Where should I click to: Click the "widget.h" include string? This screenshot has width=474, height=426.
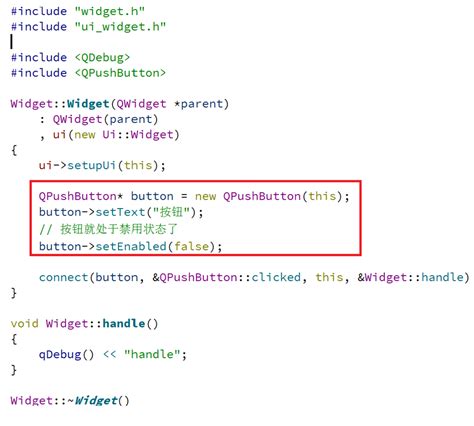click(110, 11)
